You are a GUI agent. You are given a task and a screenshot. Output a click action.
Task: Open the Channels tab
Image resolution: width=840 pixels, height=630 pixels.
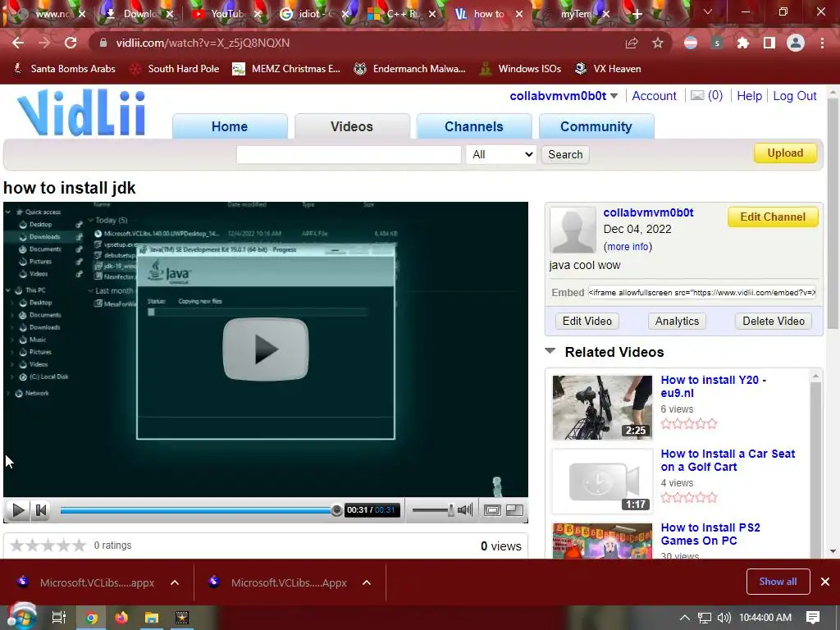tap(474, 126)
